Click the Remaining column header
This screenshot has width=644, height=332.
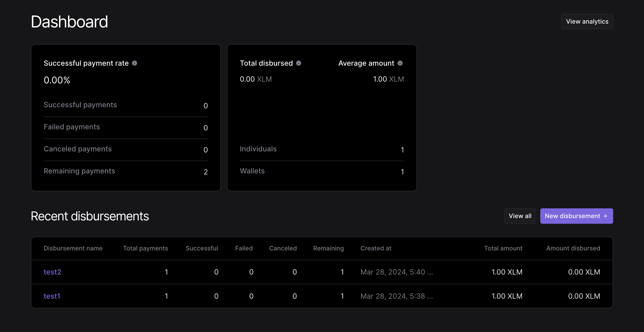[x=328, y=248]
